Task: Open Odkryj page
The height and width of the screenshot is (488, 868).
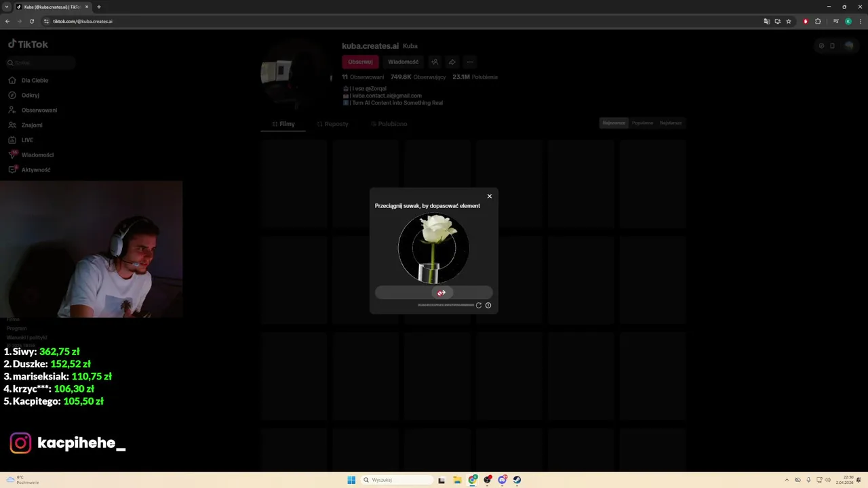Action: [x=24, y=96]
